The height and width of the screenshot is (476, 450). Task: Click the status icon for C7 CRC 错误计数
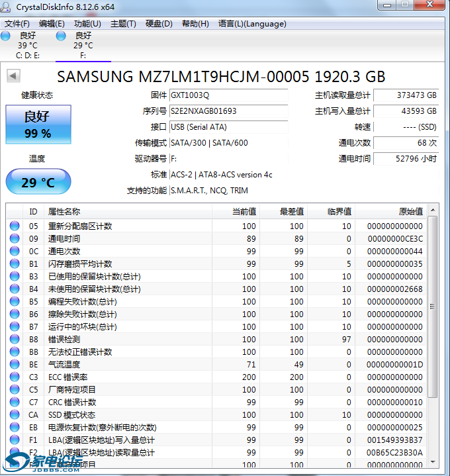pyautogui.click(x=15, y=402)
